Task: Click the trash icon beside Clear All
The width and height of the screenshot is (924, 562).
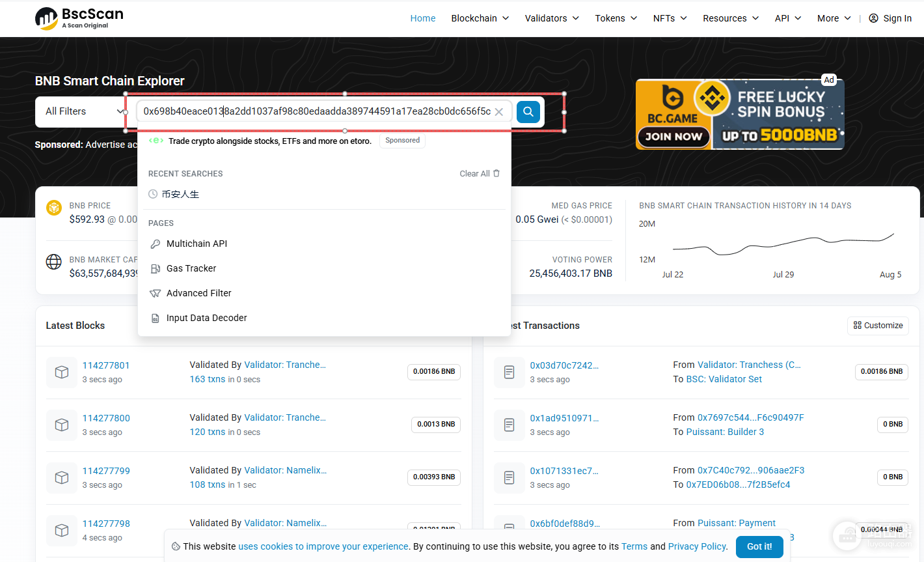Action: coord(496,173)
